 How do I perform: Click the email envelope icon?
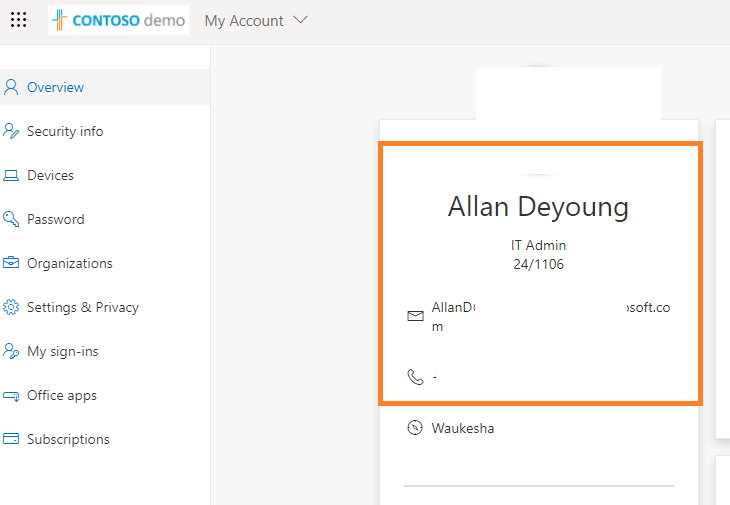pos(415,316)
